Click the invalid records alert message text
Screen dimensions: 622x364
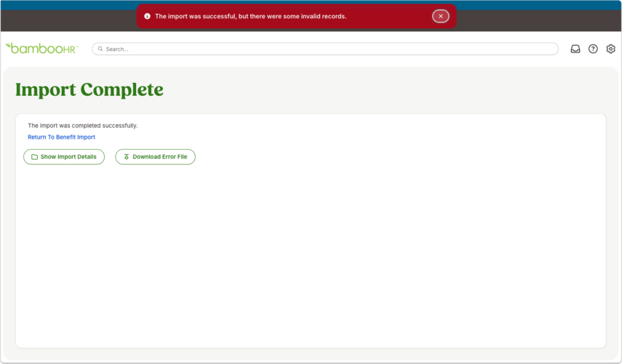pyautogui.click(x=251, y=16)
